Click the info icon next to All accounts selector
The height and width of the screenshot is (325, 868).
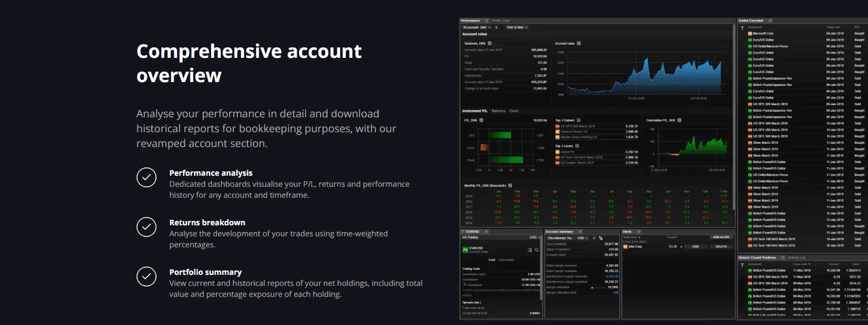click(496, 27)
